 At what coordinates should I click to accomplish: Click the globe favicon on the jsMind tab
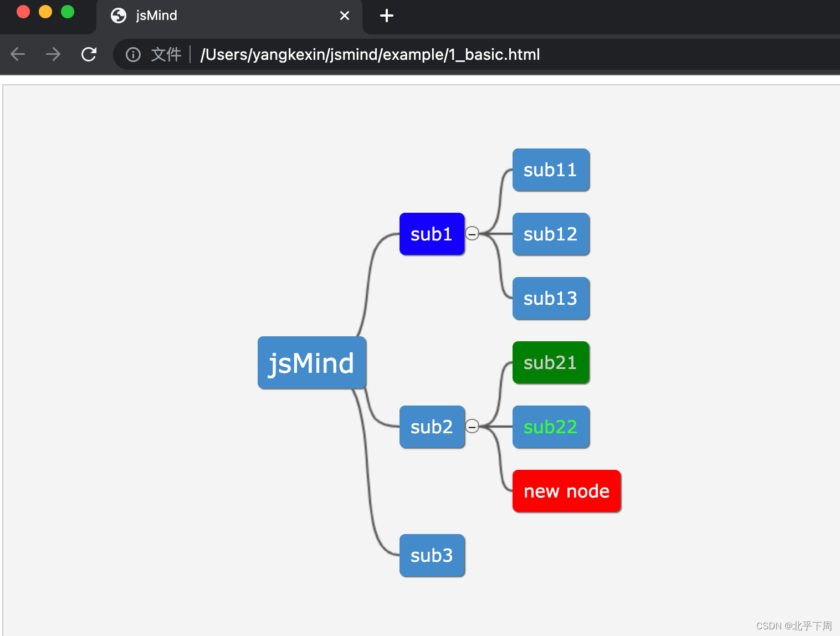click(119, 16)
